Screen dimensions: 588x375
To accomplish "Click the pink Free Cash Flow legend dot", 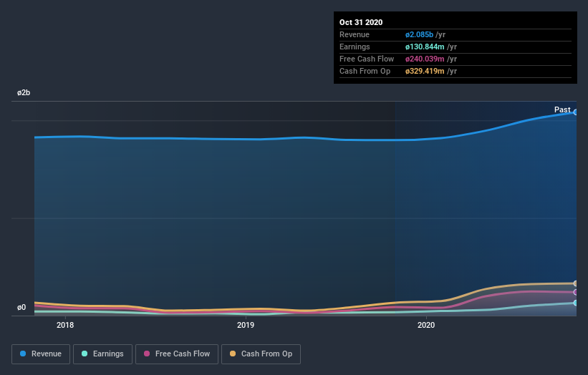I will click(x=147, y=354).
